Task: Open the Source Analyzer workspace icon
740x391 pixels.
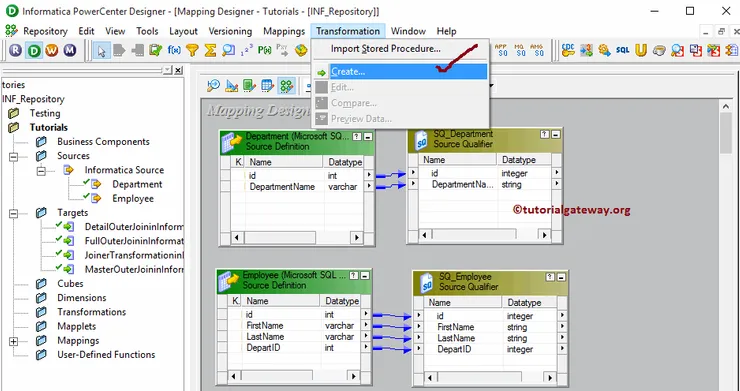Action: pos(213,85)
